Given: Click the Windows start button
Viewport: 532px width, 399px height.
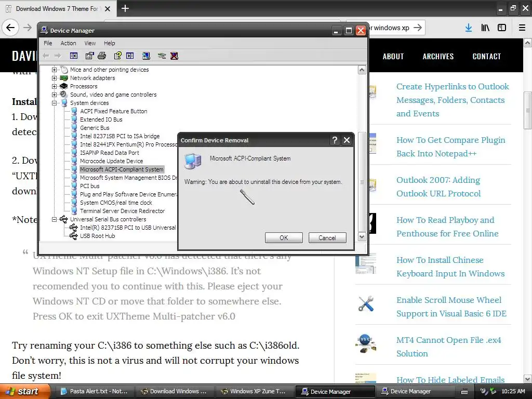Looking at the screenshot, I should click(25, 391).
